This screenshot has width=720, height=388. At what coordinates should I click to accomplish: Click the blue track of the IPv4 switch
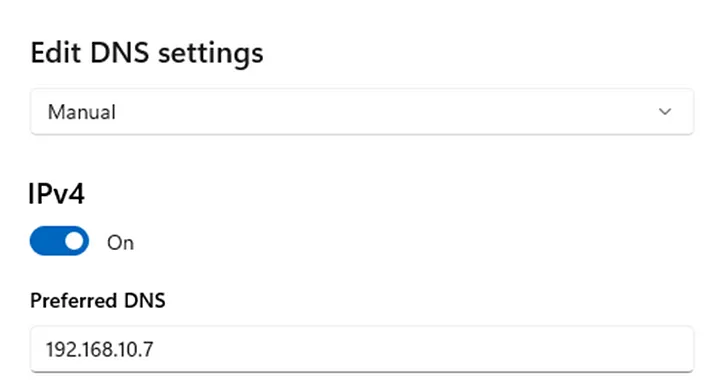[46, 241]
